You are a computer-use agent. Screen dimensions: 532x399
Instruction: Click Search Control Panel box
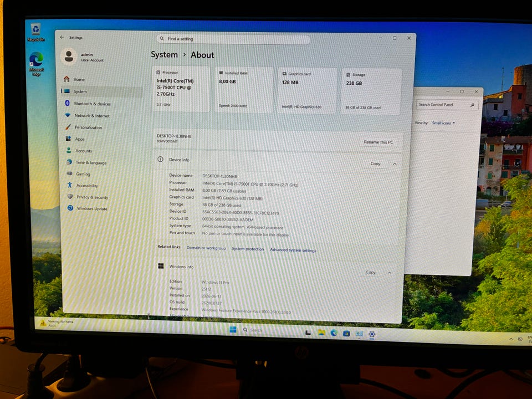(x=447, y=105)
